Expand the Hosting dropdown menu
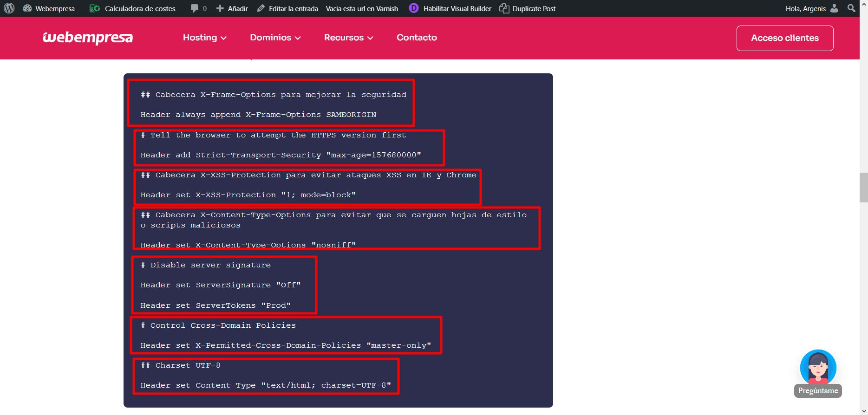The height and width of the screenshot is (415, 868). click(205, 38)
